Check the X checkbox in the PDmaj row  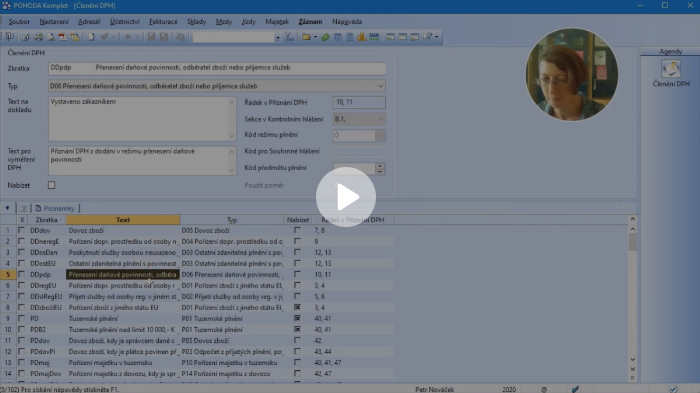click(x=21, y=363)
